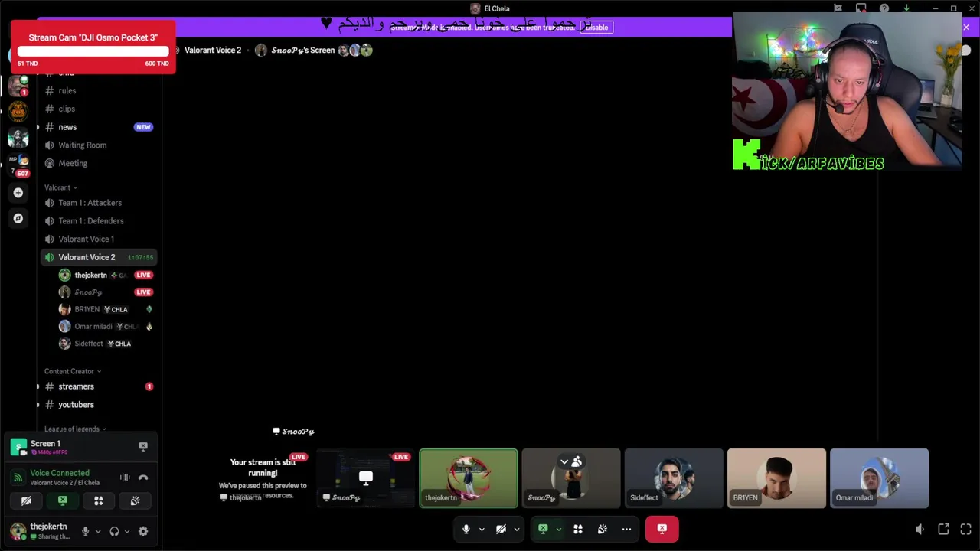Open hooded figure server icon
Screen dimensions: 980x551
click(x=18, y=138)
